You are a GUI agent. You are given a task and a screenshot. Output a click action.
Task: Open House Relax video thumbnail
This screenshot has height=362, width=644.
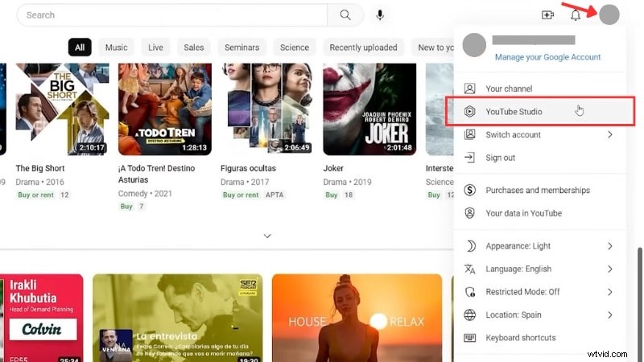coord(357,318)
